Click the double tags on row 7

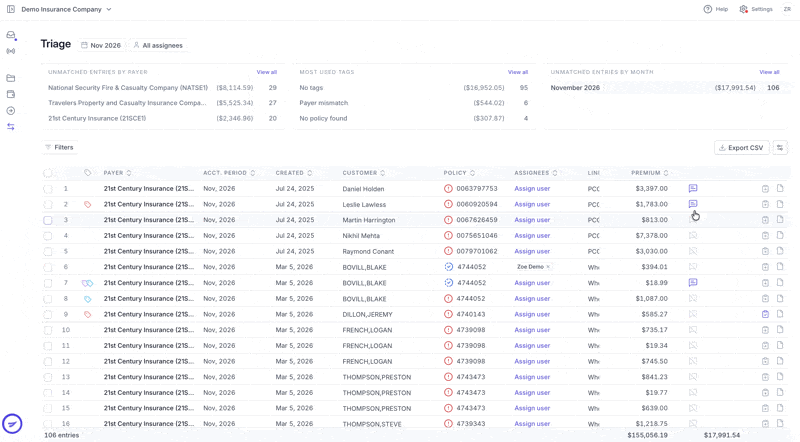coord(88,283)
